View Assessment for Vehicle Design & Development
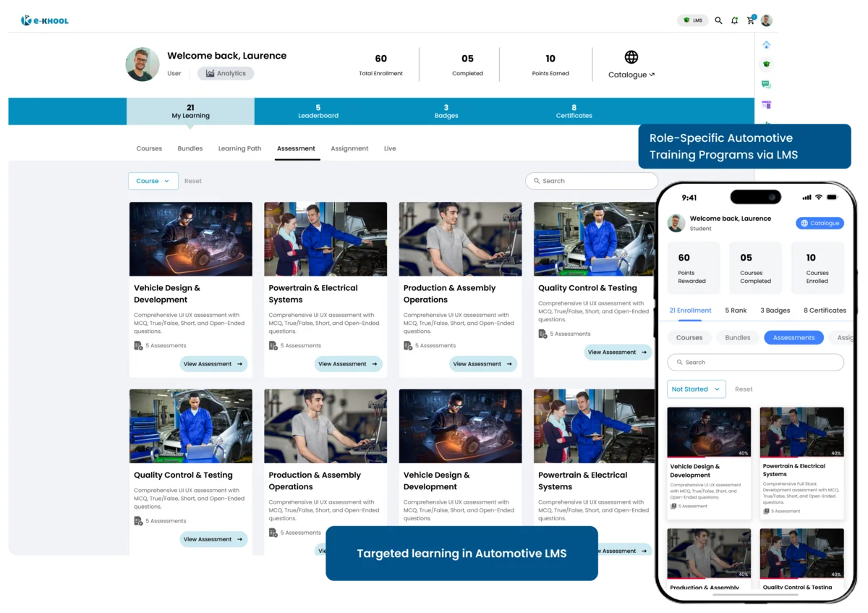Screen dimensions: 868x613 213,364
